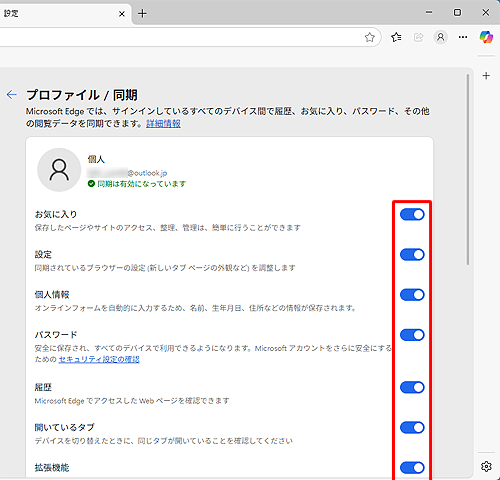Click the 個人 profile name text

tap(96, 159)
